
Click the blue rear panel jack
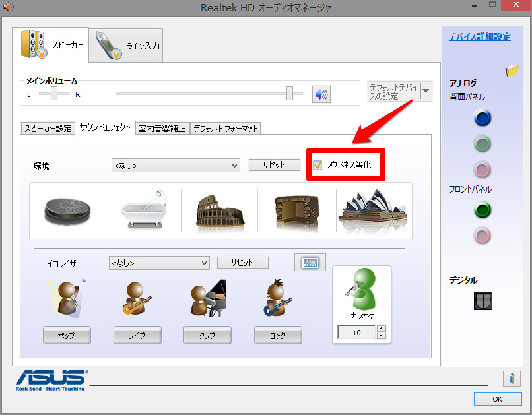[x=482, y=118]
